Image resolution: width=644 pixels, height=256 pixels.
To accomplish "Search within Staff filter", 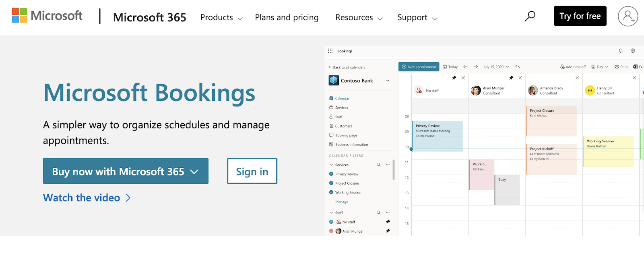I will pos(378,212).
